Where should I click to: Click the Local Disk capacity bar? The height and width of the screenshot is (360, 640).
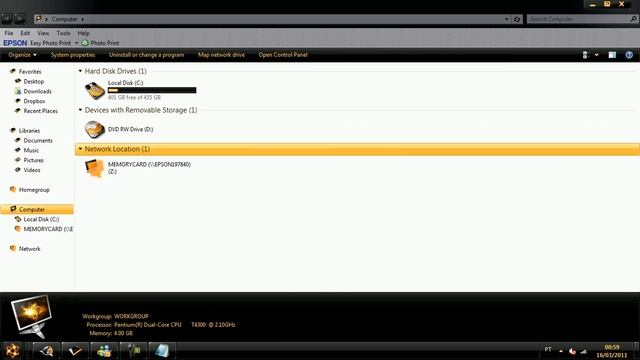(x=152, y=90)
